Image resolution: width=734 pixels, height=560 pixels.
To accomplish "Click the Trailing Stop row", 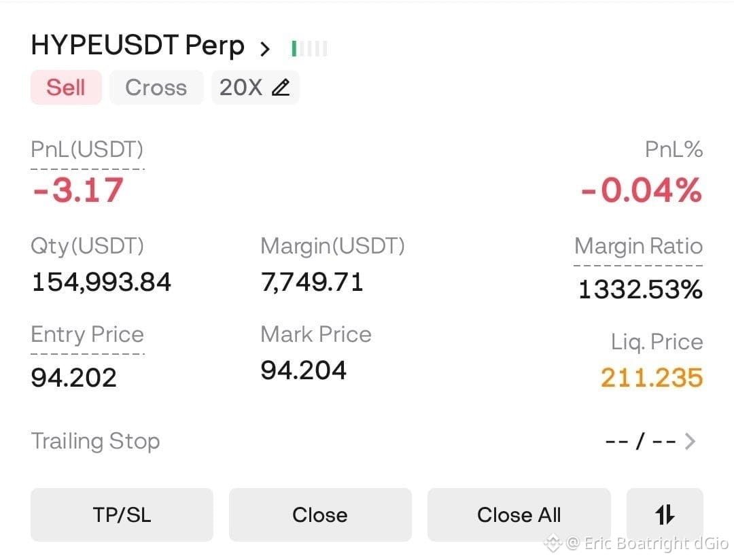I will [367, 441].
